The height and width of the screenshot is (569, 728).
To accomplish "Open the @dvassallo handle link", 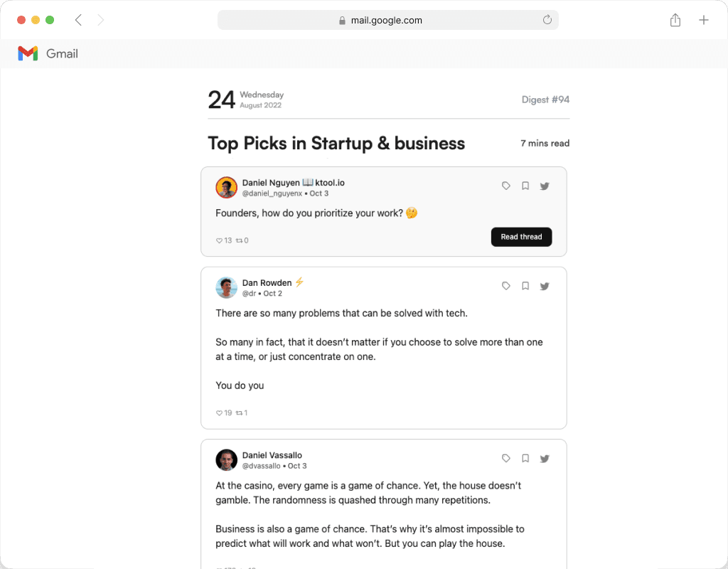I will coord(262,466).
